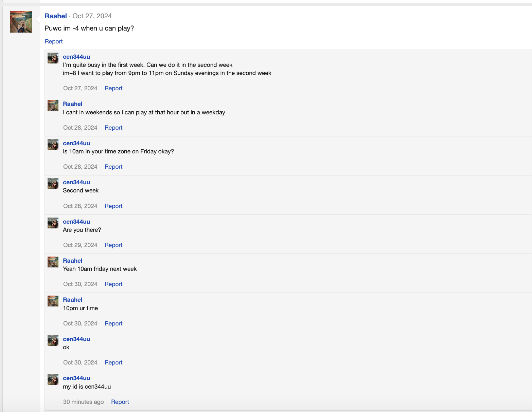Click avatar beside the "Yeah 10am friday" reply
The width and height of the screenshot is (532, 412).
[53, 262]
